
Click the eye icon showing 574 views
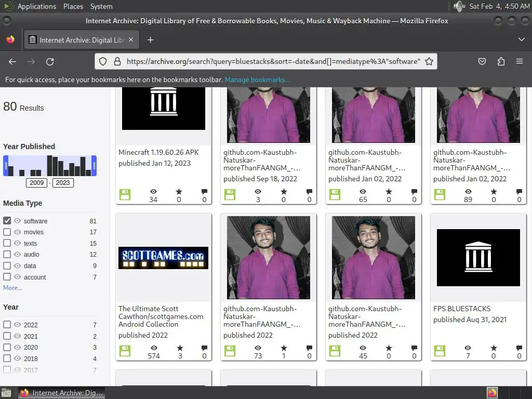click(154, 348)
